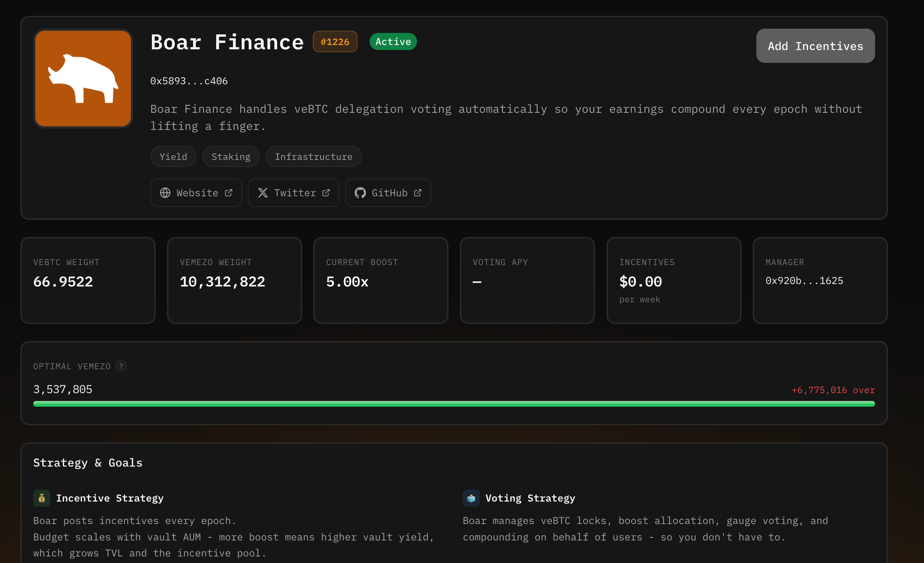Click external link arrow next to Twitter
This screenshot has height=563, width=924.
[326, 193]
